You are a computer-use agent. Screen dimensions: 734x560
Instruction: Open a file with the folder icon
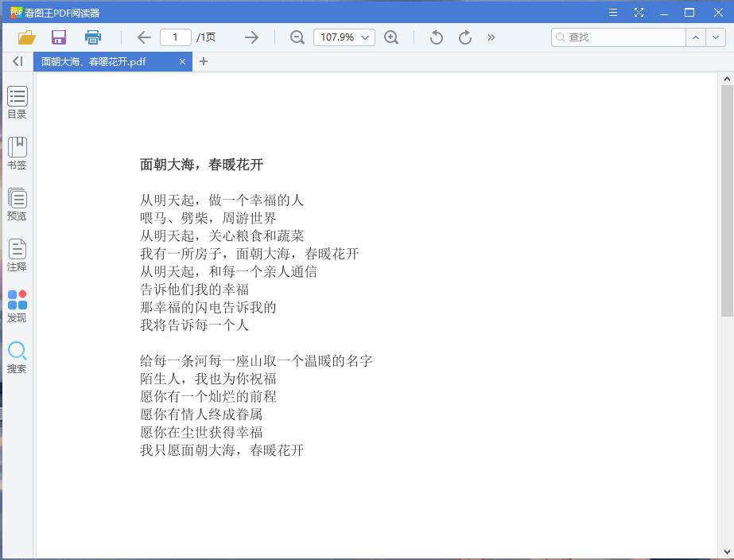click(x=27, y=37)
